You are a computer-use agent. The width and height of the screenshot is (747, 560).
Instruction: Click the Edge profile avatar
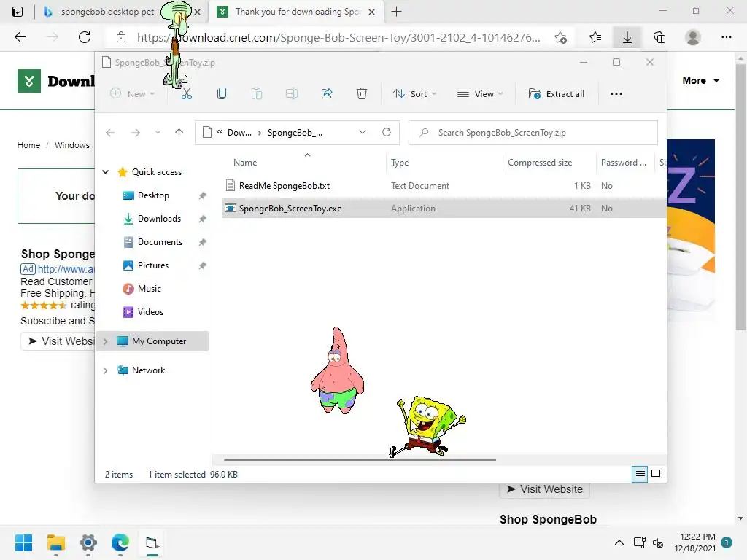693,37
